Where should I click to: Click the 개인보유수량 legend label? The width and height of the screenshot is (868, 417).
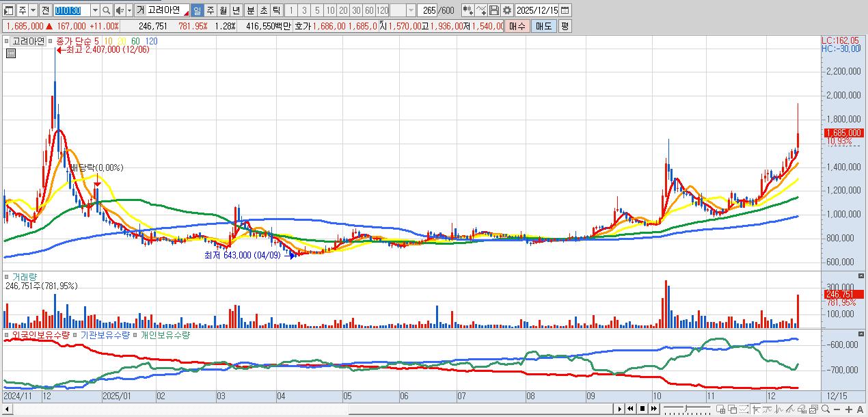click(165, 335)
